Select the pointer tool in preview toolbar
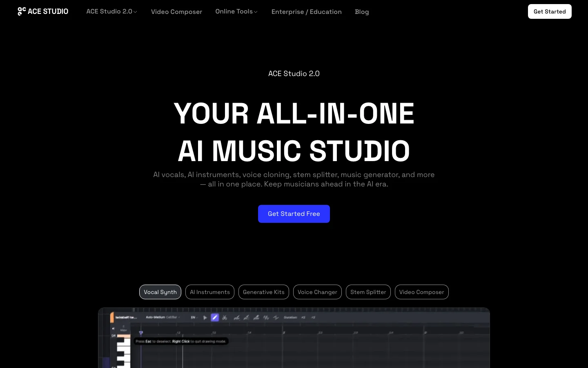This screenshot has height=368, width=588. point(205,317)
